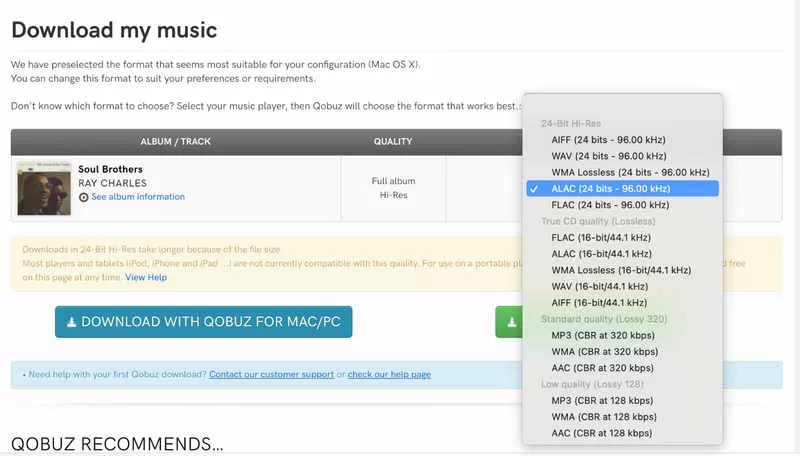The height and width of the screenshot is (456, 800).
Task: Click the album information circle icon
Action: 84,197
